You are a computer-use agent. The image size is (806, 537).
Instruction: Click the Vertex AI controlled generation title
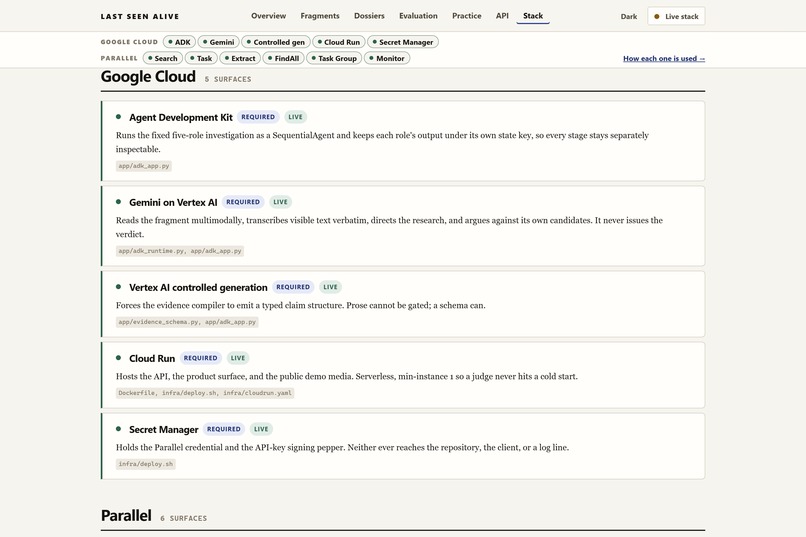coord(198,287)
